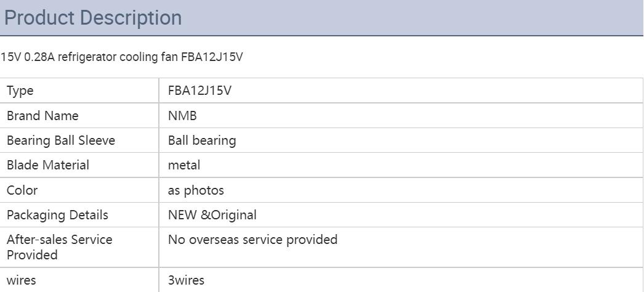Click the NMB brand value

tap(182, 116)
